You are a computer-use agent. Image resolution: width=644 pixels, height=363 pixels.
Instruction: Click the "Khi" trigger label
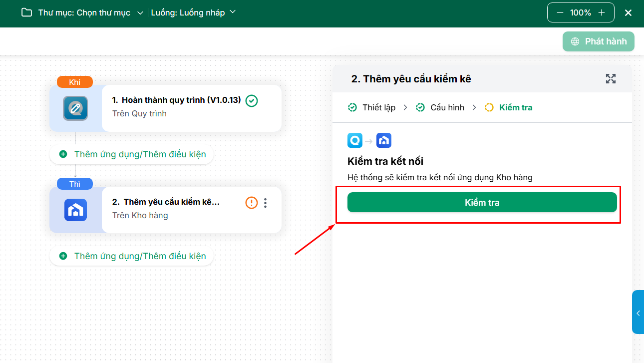pyautogui.click(x=75, y=82)
